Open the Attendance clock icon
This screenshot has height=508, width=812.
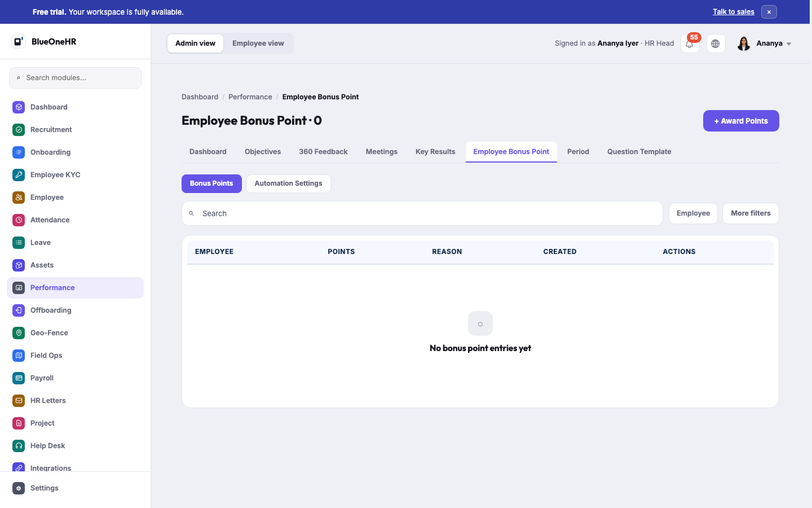[x=19, y=220]
